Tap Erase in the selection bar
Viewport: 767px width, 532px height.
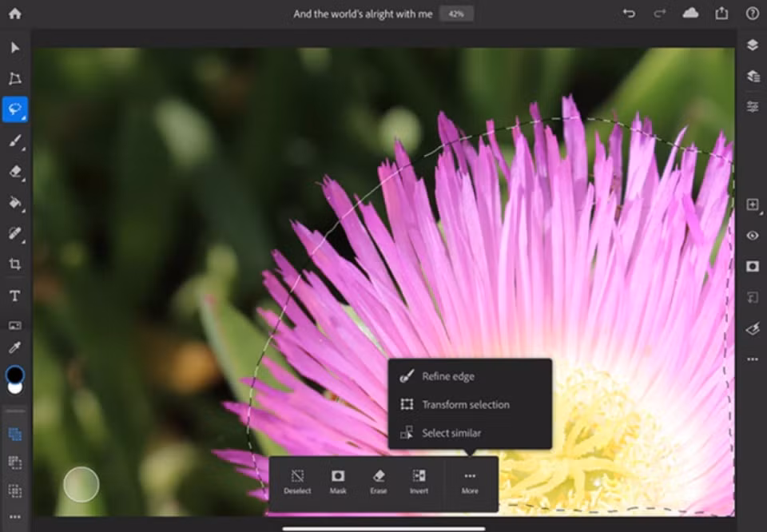[379, 482]
